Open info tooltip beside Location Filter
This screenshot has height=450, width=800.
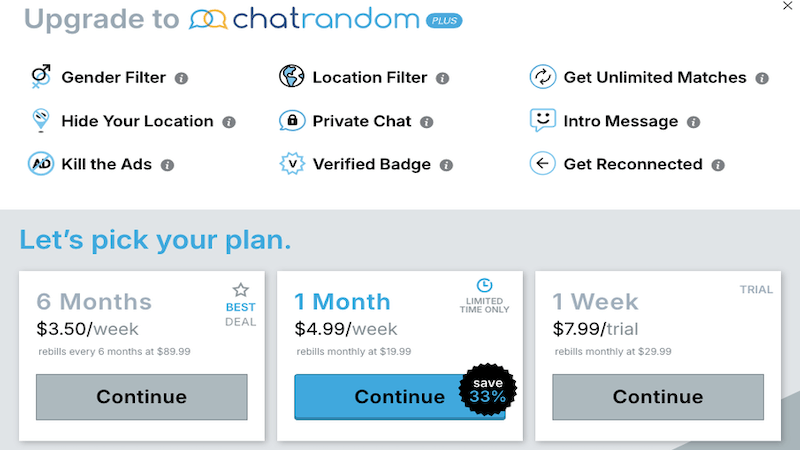pos(442,78)
